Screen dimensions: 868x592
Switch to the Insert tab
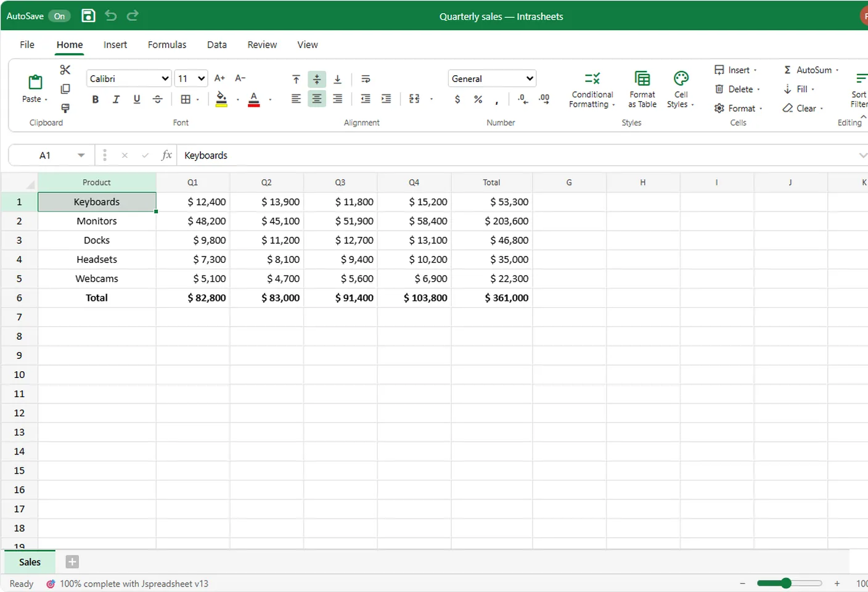point(115,44)
